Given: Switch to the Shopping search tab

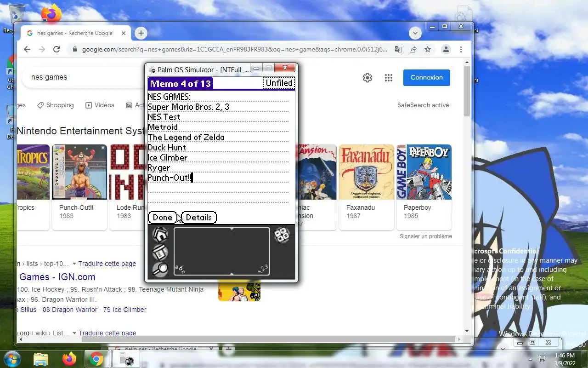Looking at the screenshot, I should 56,105.
